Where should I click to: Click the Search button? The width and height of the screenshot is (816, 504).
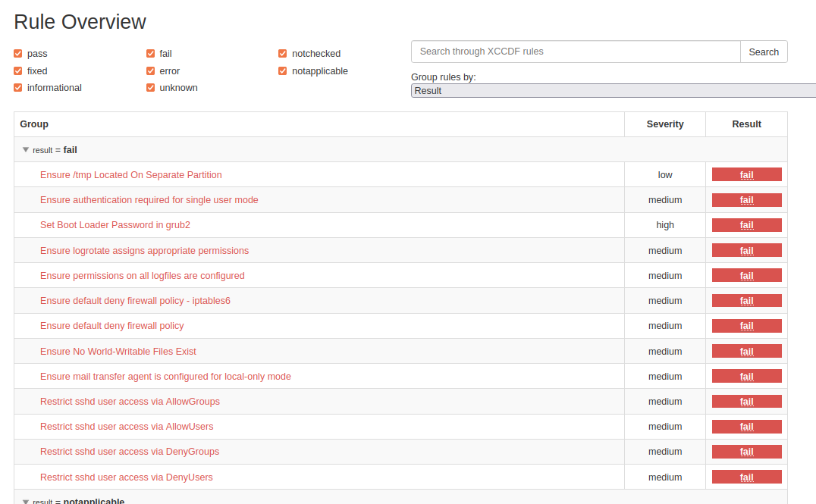click(x=764, y=52)
